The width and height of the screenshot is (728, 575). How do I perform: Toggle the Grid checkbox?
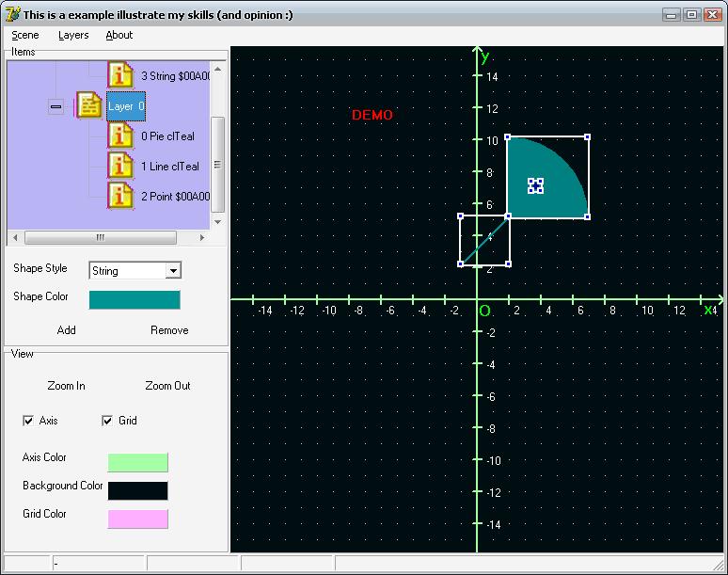(107, 421)
